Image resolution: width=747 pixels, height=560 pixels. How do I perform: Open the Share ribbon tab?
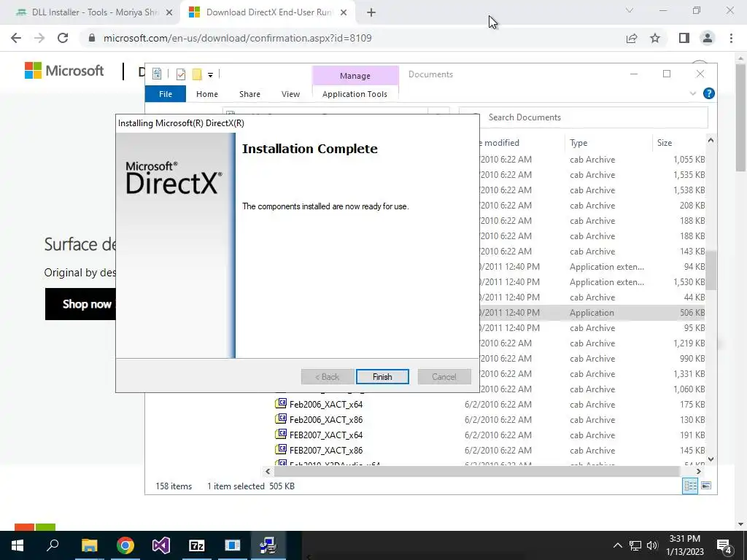(x=249, y=94)
